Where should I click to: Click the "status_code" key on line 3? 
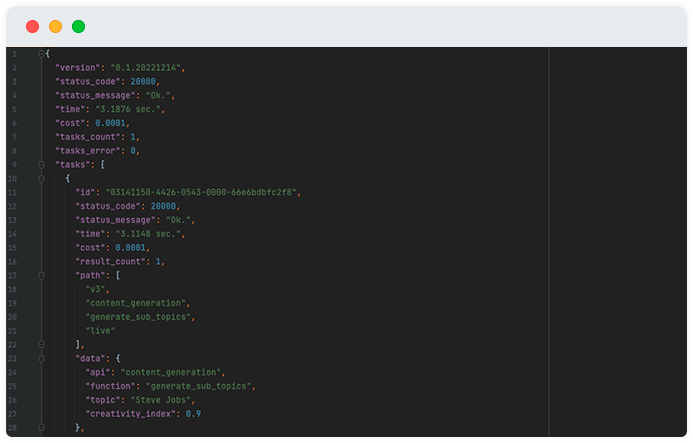88,82
